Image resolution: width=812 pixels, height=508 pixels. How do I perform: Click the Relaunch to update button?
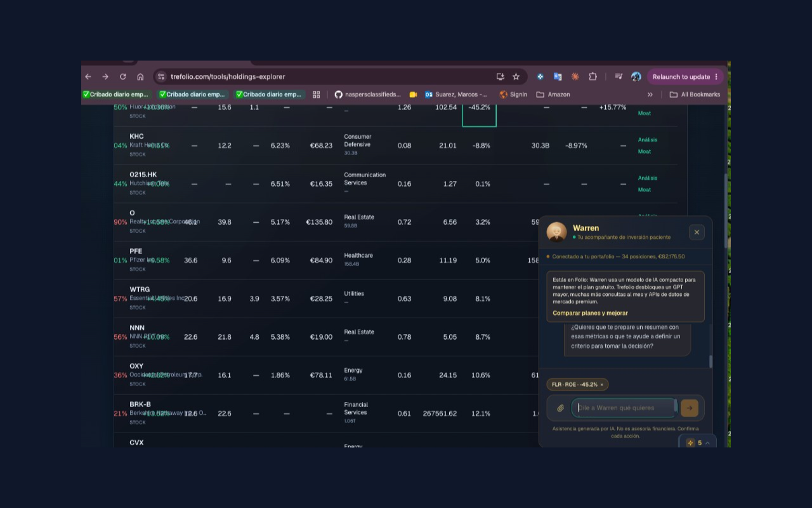[x=685, y=77]
